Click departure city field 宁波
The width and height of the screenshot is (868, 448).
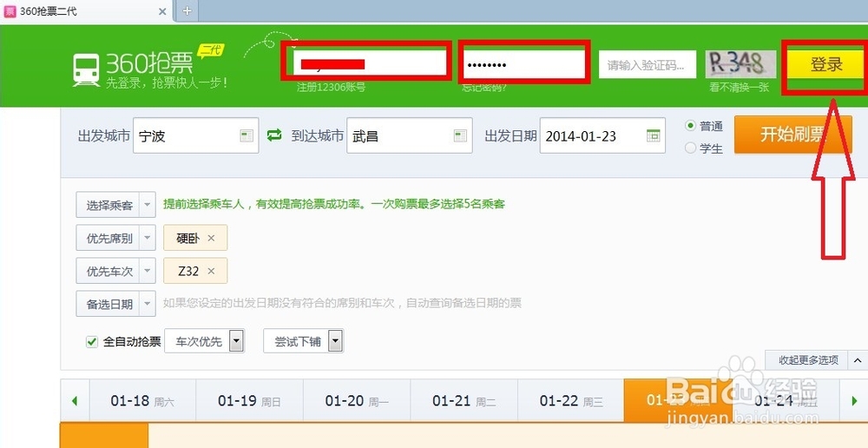195,135
